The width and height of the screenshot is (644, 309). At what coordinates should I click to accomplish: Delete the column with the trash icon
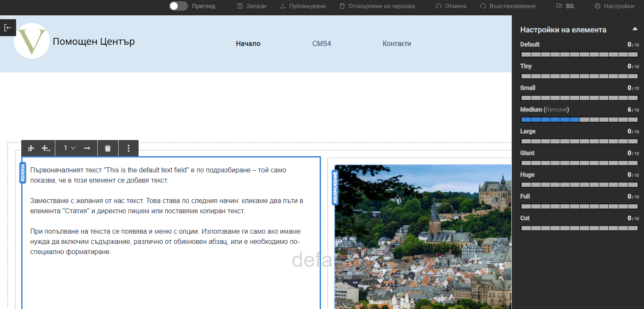tap(108, 148)
